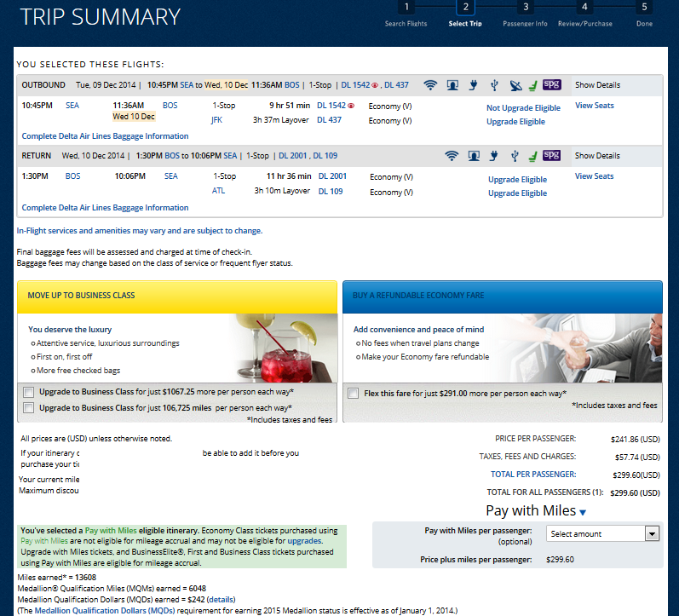This screenshot has height=616, width=679.
Task: Open View Seats for the return flight
Action: [594, 176]
